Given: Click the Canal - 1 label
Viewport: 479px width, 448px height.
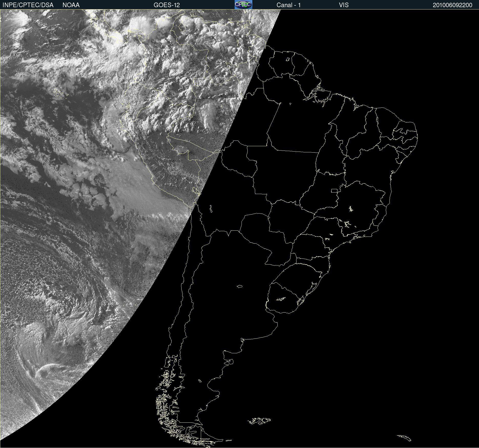Looking at the screenshot, I should (288, 5).
